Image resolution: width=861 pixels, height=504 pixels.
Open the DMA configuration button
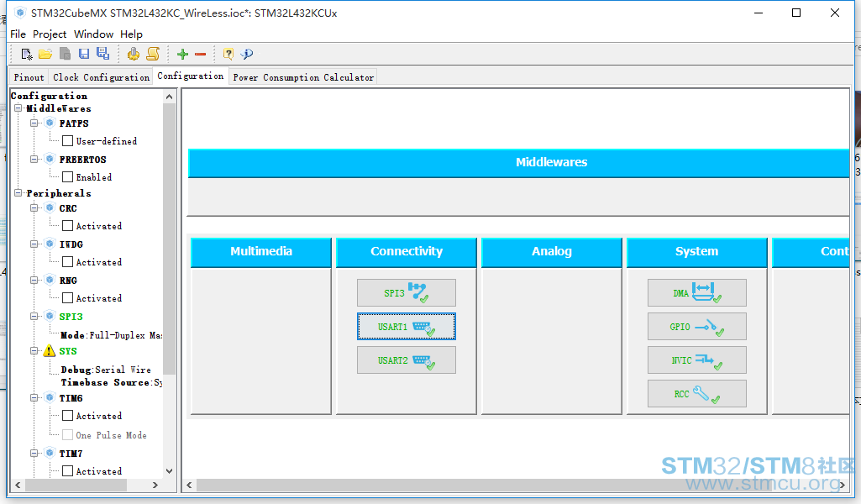697,292
